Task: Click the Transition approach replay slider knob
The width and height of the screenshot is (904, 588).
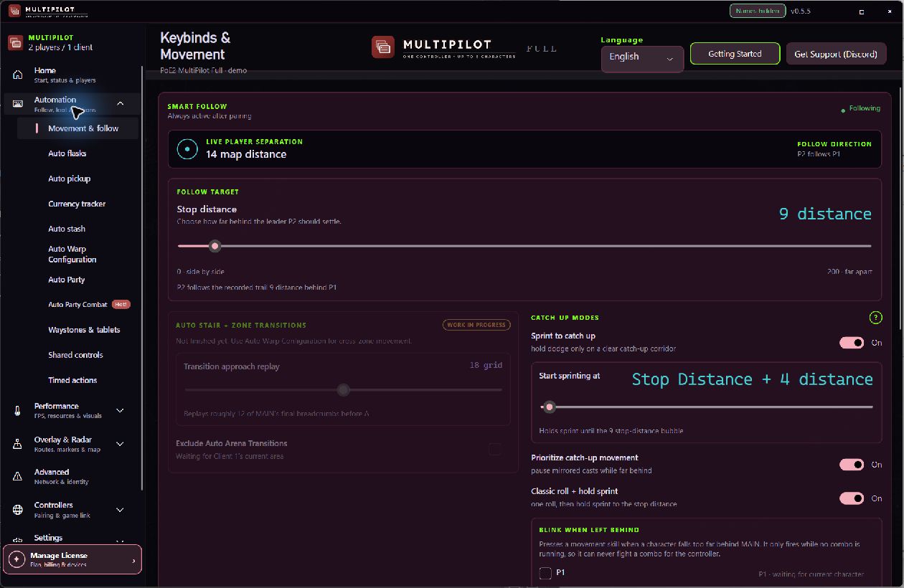Action: [x=344, y=390]
